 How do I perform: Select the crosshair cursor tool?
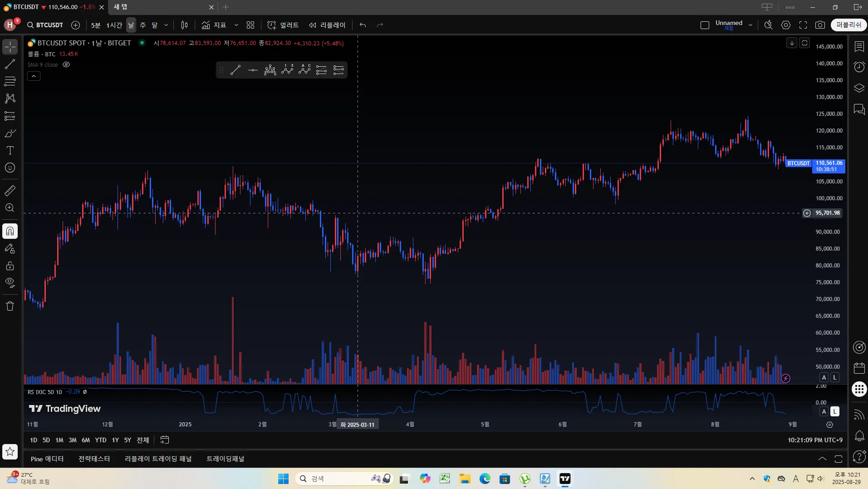(x=10, y=47)
